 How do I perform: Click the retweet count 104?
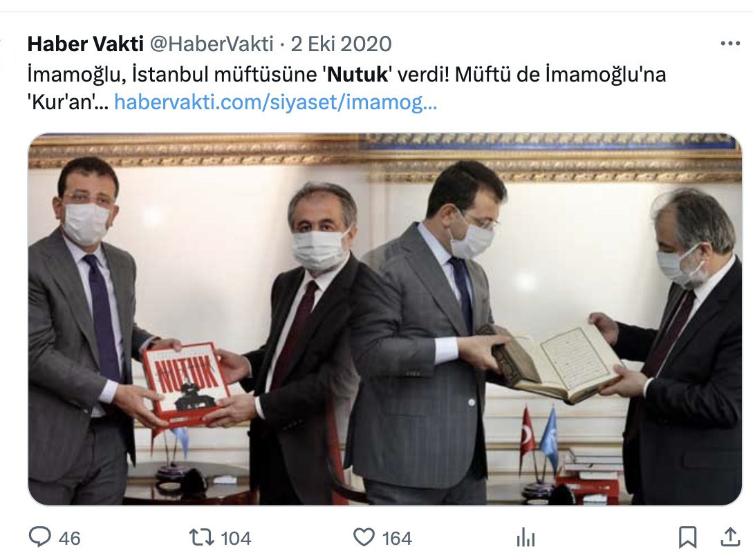click(x=236, y=539)
